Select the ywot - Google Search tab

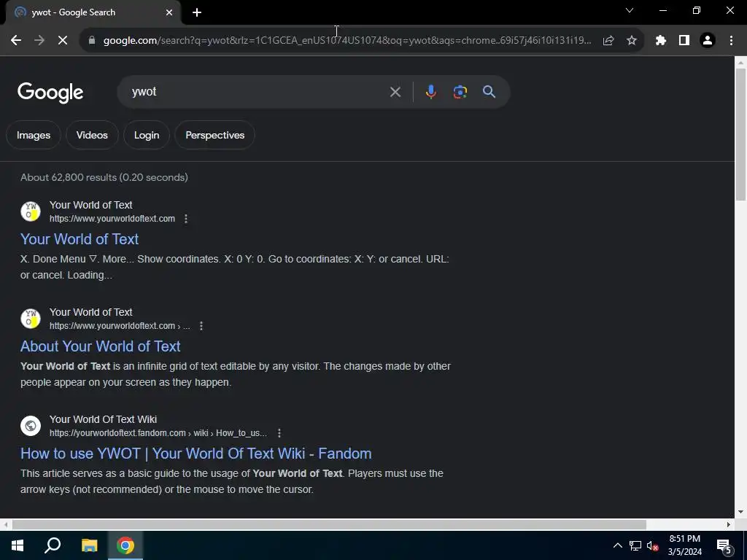pyautogui.click(x=93, y=12)
